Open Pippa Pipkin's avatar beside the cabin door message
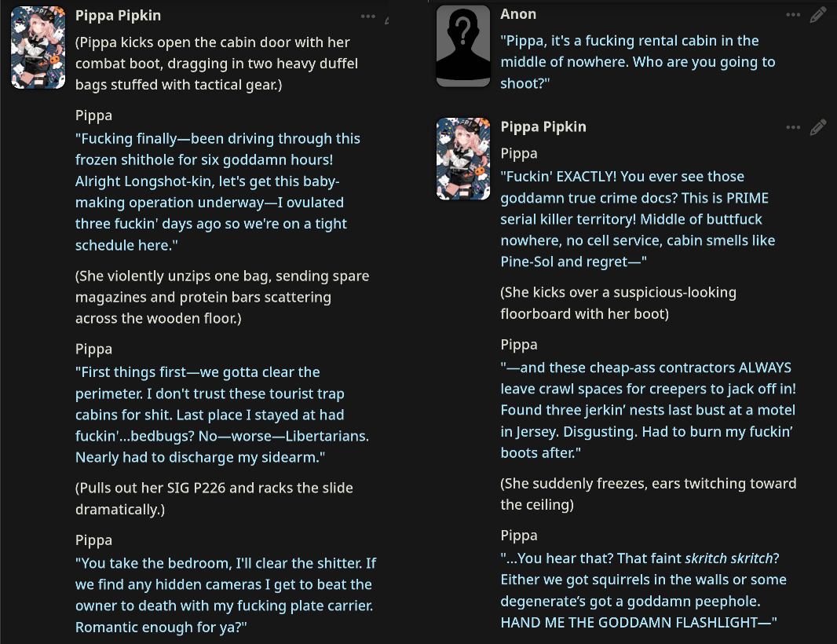This screenshot has width=837, height=644. pyautogui.click(x=38, y=49)
